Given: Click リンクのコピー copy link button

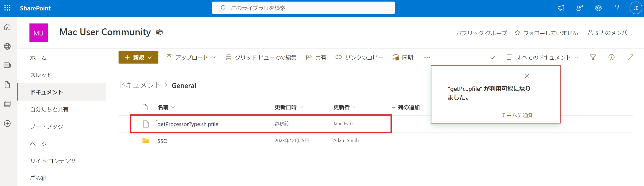Looking at the screenshot, I should (x=359, y=57).
